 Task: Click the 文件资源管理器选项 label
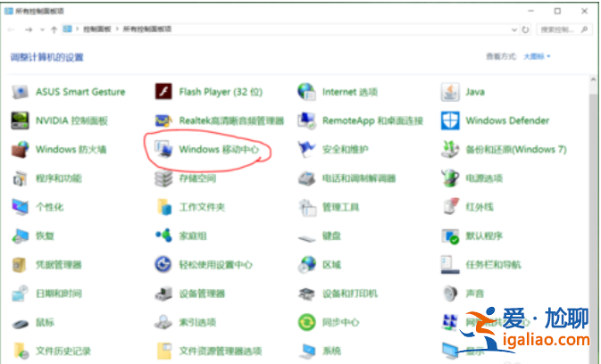coord(221,351)
